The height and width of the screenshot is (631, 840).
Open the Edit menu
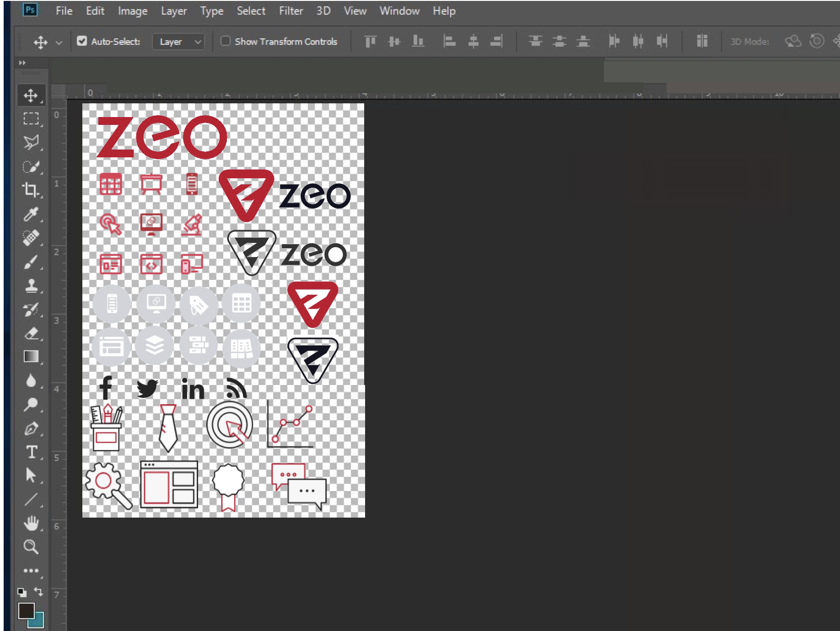coord(95,11)
